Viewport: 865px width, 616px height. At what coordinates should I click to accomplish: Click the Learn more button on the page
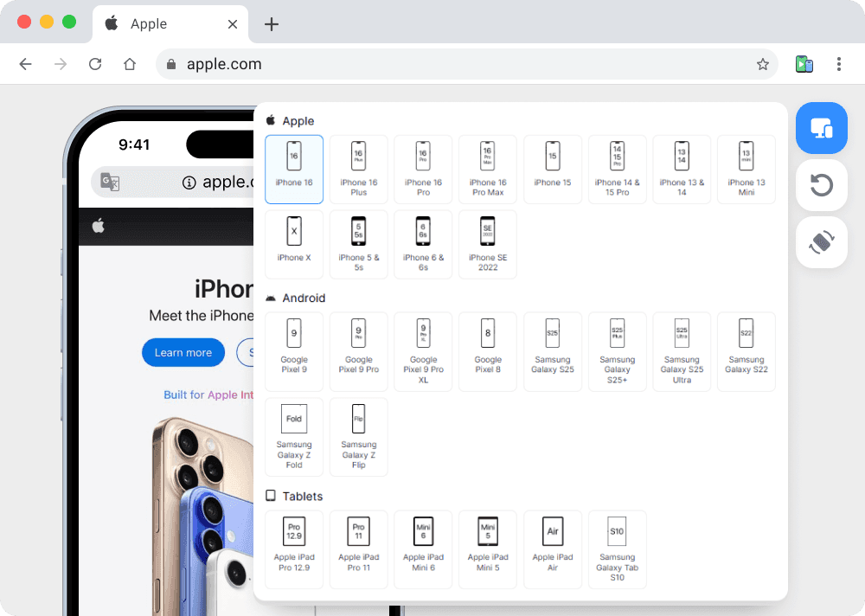click(x=183, y=352)
